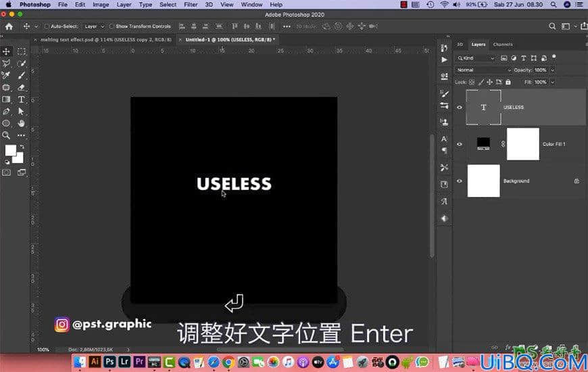
Task: Open the Kind filter dropdown
Action: (476, 58)
